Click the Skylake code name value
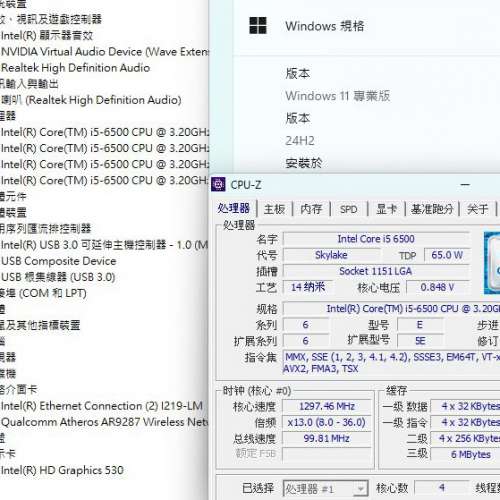Screen dimensions: 500x500 coord(331,255)
